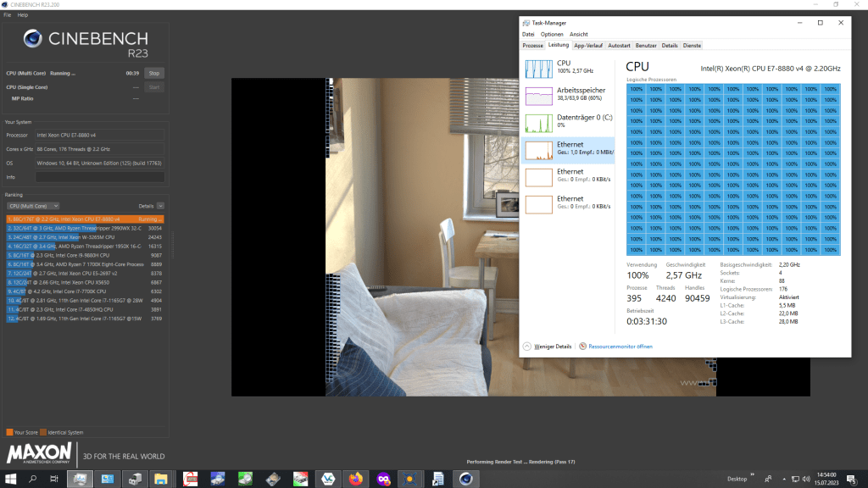This screenshot has height=488, width=868.
Task: Collapse Task Manager with Weniger Details
Action: click(548, 347)
